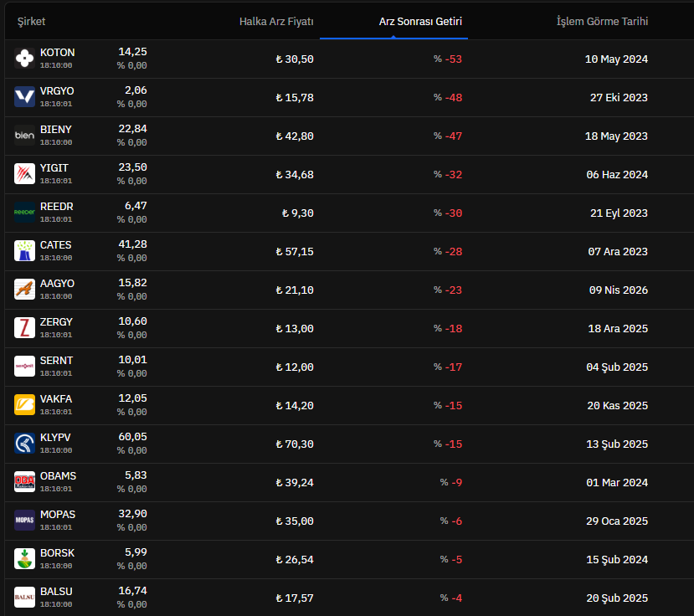Select the AAGYO ticker name
694x616 pixels.
click(x=57, y=284)
